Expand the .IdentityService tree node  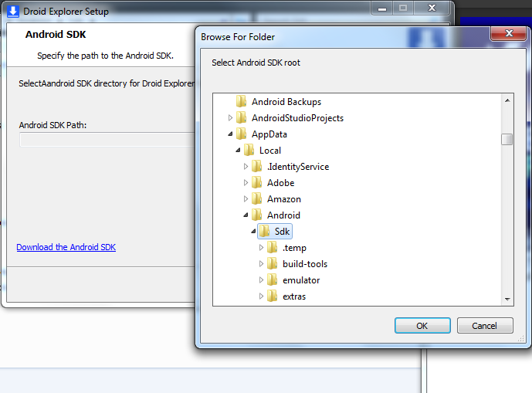click(x=246, y=166)
